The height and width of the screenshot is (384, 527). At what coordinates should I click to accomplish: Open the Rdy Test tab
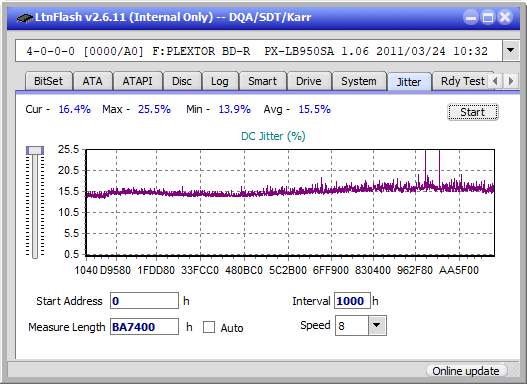pyautogui.click(x=462, y=81)
